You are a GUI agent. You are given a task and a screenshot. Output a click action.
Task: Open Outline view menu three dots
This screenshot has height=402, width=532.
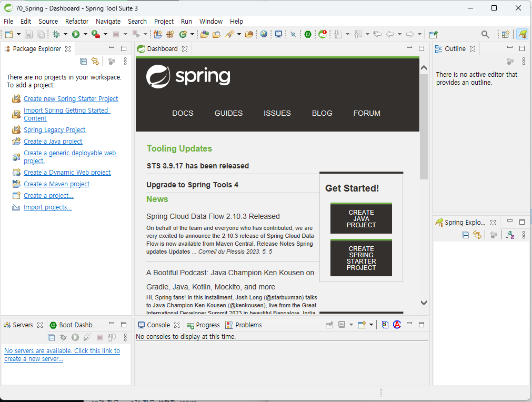524,61
